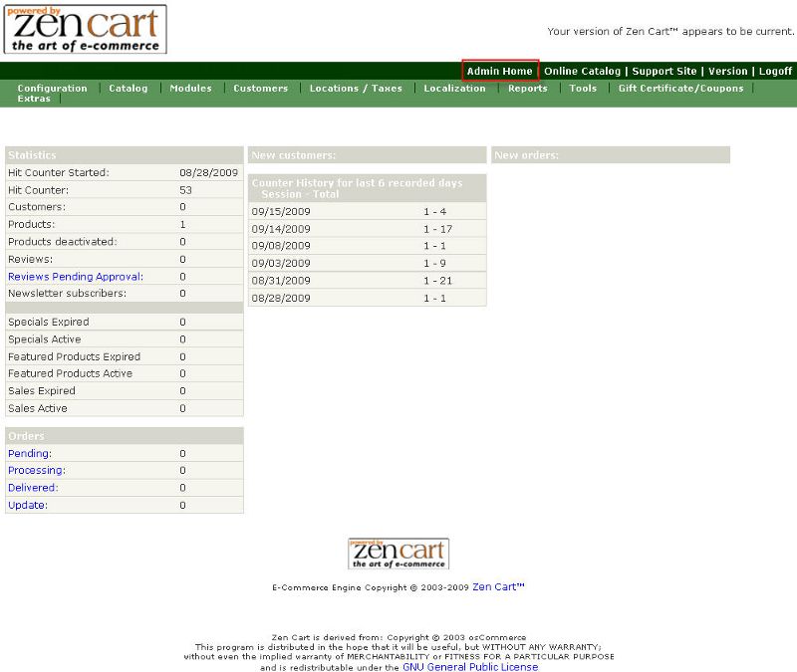Open the Reports menu
Image resolution: width=797 pixels, height=672 pixels.
[x=527, y=89]
